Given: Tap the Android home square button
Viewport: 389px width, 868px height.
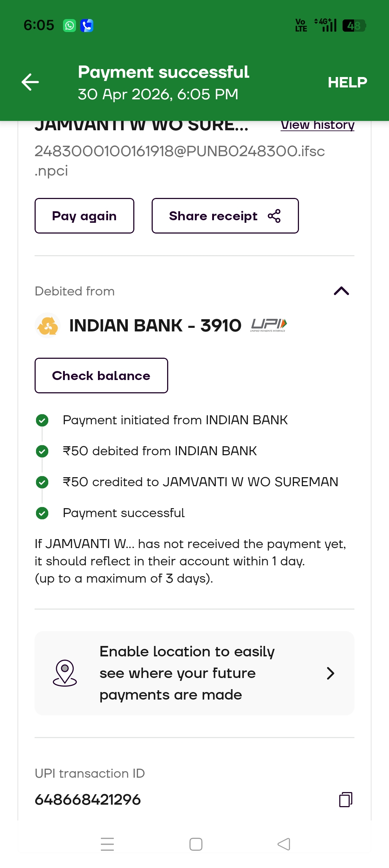Looking at the screenshot, I should (x=196, y=844).
